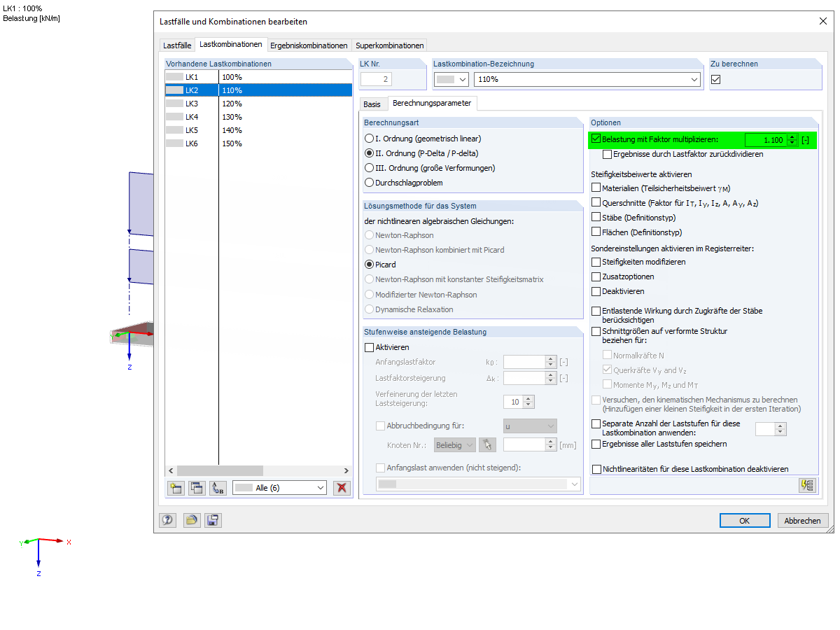Select the Berechnungsparameter tab
This screenshot has width=840, height=630.
(x=432, y=103)
